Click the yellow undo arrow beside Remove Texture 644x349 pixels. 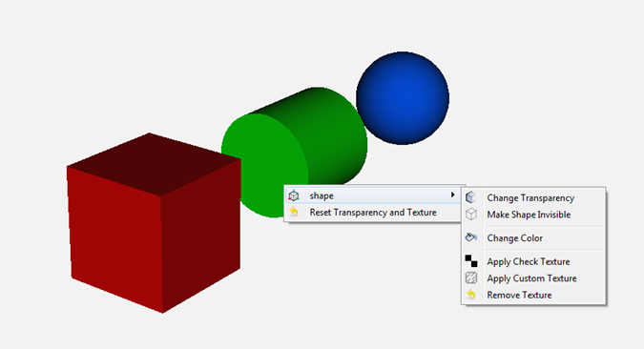(x=471, y=295)
